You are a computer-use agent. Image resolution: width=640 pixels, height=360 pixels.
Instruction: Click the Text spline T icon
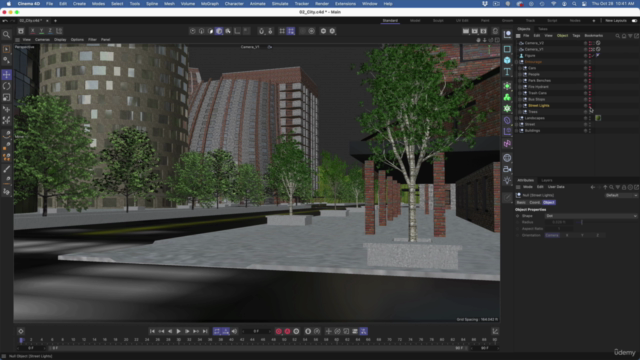(x=507, y=71)
